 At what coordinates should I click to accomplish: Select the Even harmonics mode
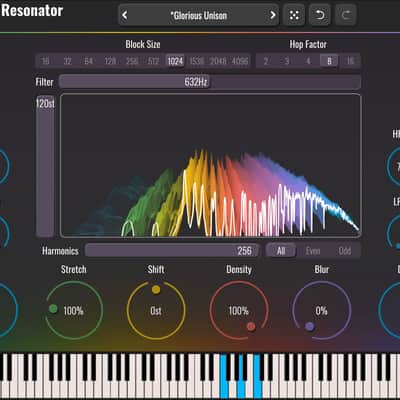coord(313,251)
